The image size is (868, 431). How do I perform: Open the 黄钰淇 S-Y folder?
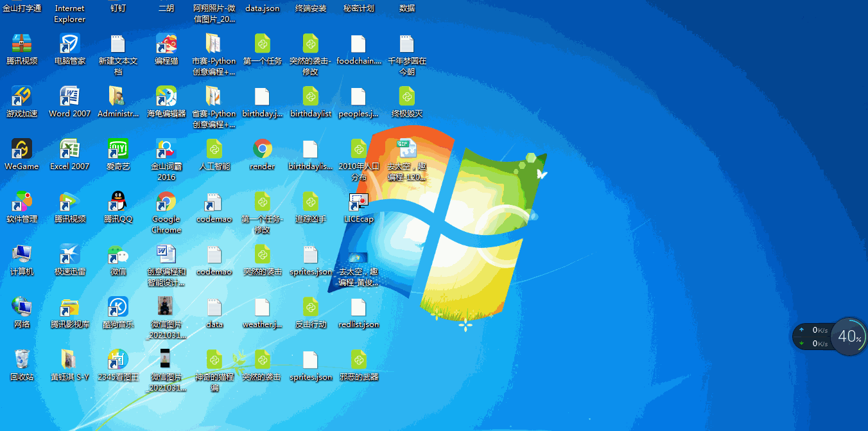[70, 360]
